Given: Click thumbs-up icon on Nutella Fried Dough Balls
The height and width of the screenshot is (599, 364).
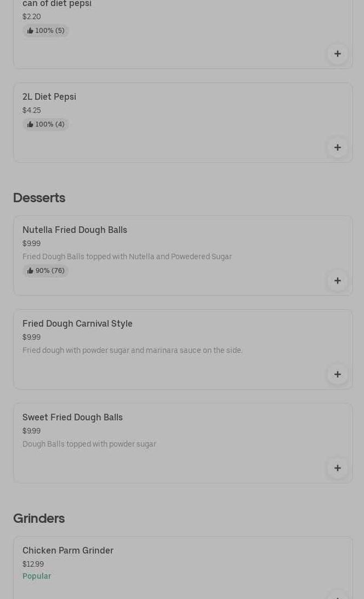Looking at the screenshot, I should click(30, 271).
